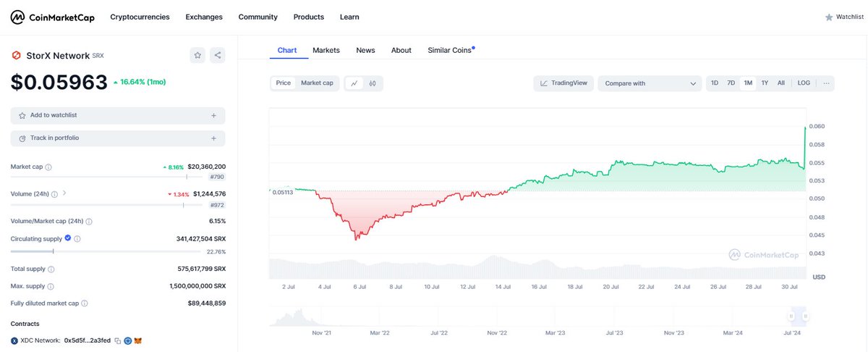Click the 16.64% (1mo) change indicator

140,82
